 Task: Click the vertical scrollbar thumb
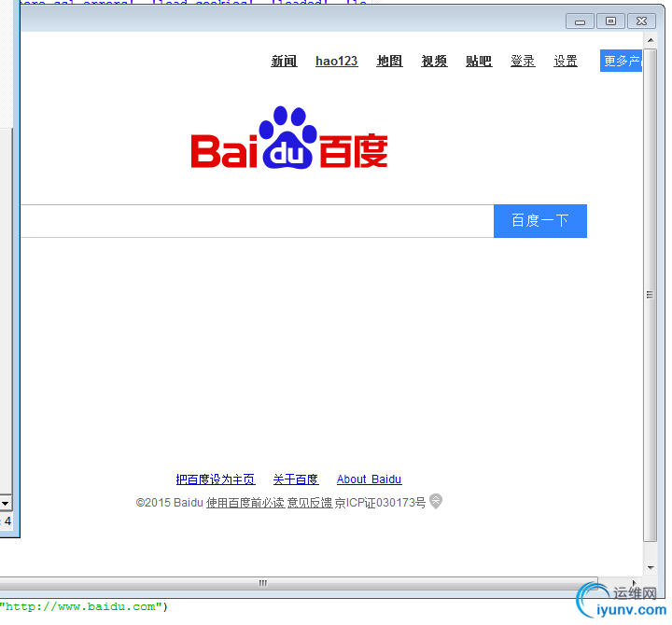651,295
